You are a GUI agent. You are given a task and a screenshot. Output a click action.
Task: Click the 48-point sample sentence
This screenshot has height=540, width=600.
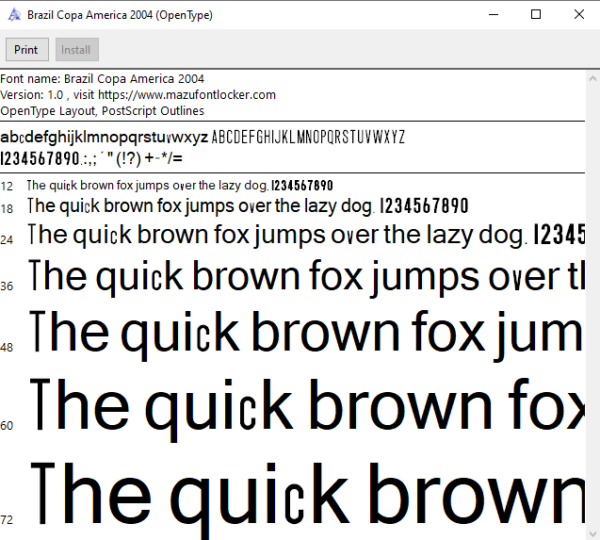pos(307,334)
